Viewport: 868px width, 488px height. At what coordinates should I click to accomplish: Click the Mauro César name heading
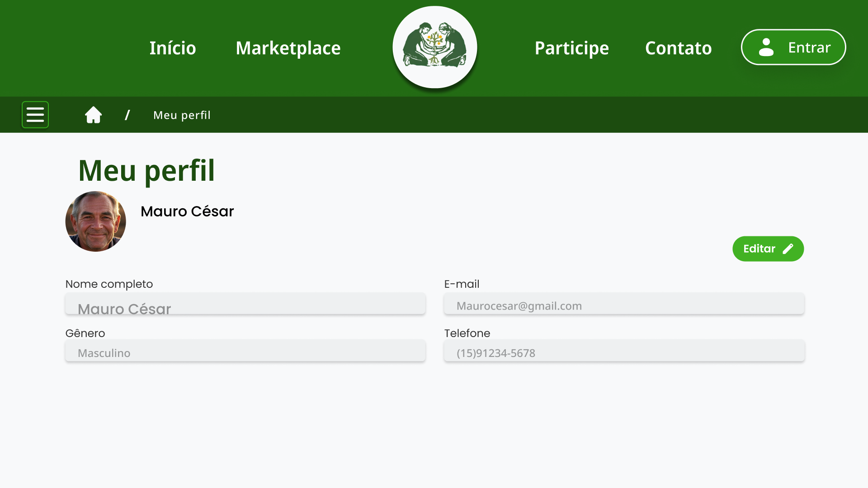tap(187, 211)
